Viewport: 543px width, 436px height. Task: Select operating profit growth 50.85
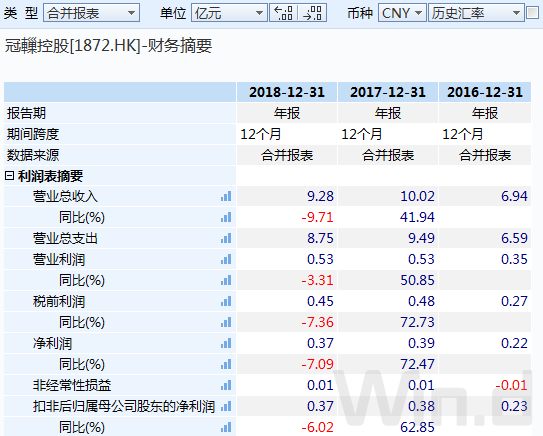click(x=417, y=280)
